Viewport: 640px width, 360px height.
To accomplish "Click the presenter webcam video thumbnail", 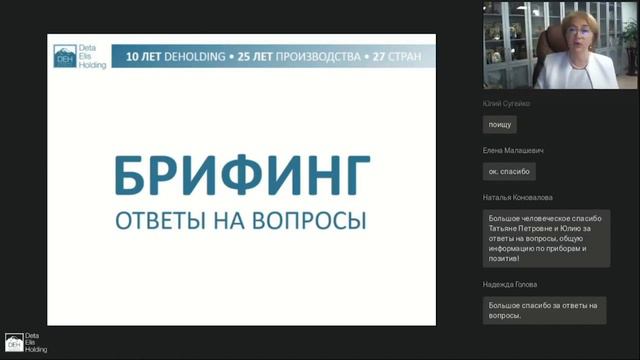I will [x=560, y=45].
